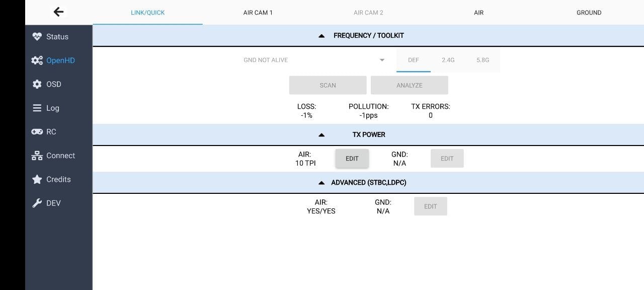Switch to the AIR CAM 1 tab
This screenshot has height=290, width=644.
[258, 13]
